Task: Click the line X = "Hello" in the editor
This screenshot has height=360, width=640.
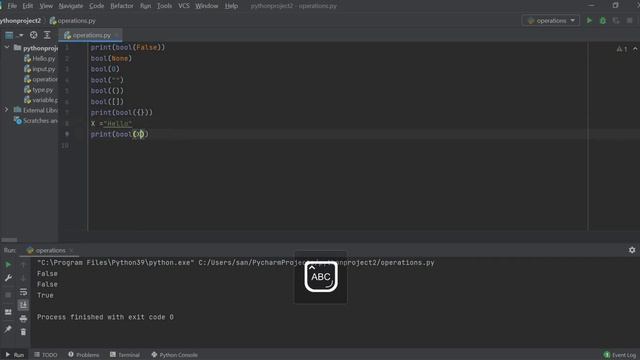Action: (x=111, y=123)
